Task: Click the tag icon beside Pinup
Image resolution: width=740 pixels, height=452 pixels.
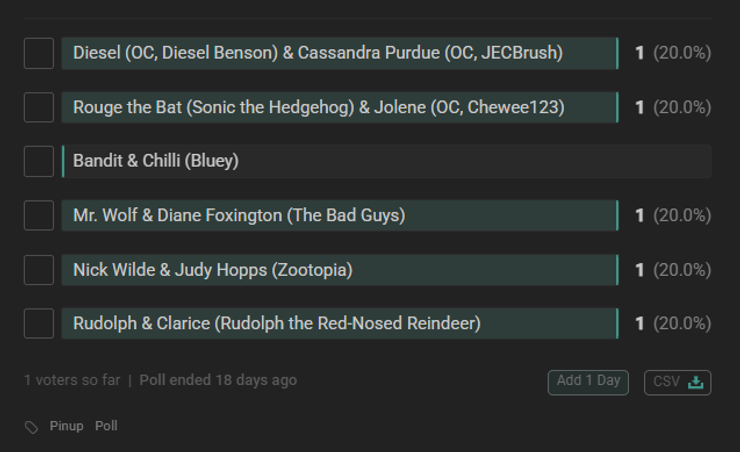Action: click(32, 427)
